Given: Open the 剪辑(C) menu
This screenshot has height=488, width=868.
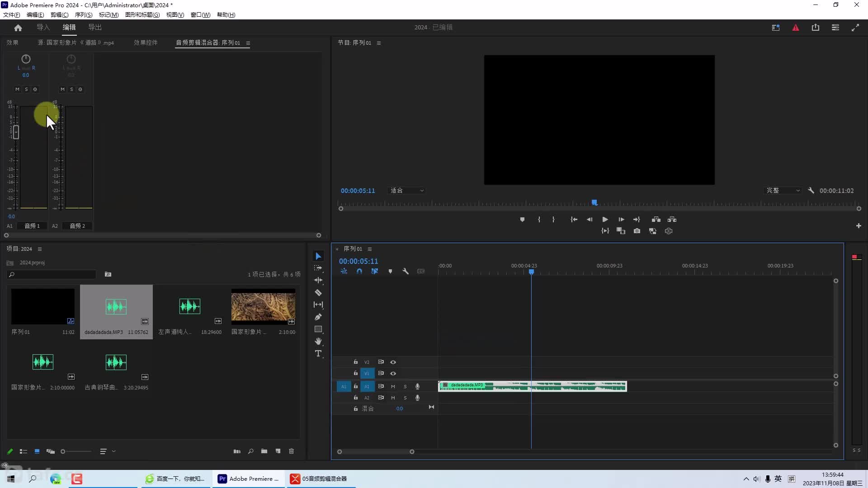Looking at the screenshot, I should point(59,14).
